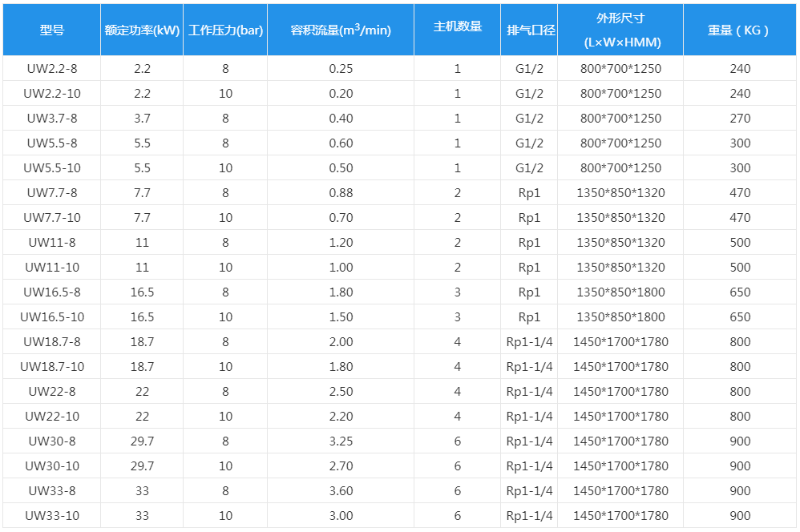
Task: Click power value 3.7 in UW3.7-8 row
Action: [143, 119]
